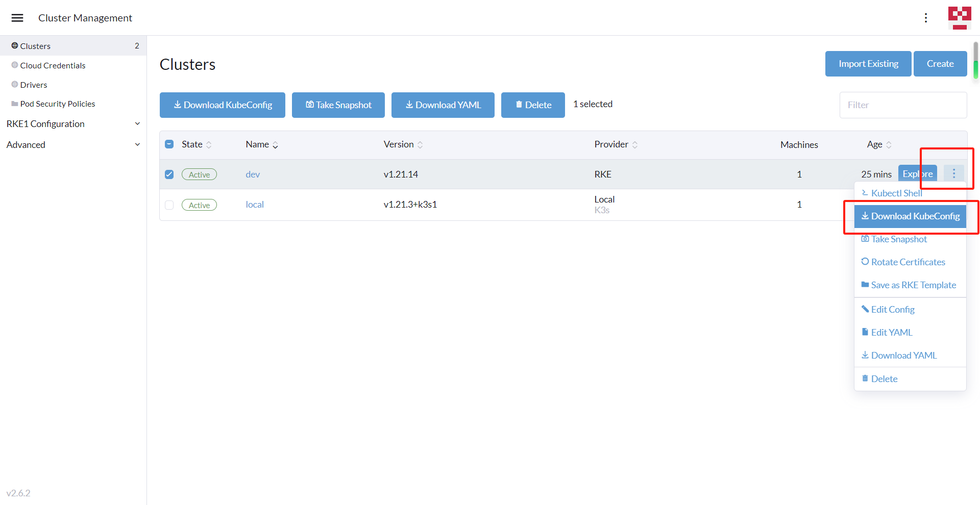
Task: Click version text v1.21.14
Action: coord(401,174)
